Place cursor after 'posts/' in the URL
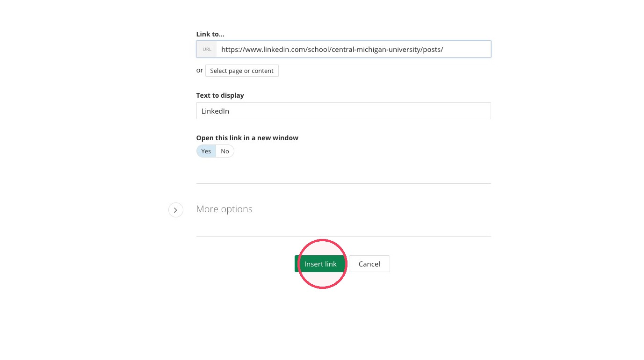 (444, 49)
